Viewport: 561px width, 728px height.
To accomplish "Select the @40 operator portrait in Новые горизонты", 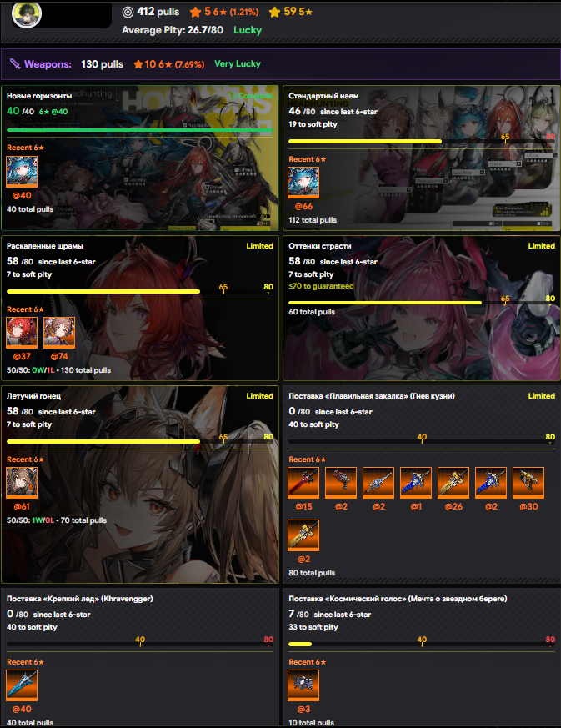I will [x=22, y=171].
